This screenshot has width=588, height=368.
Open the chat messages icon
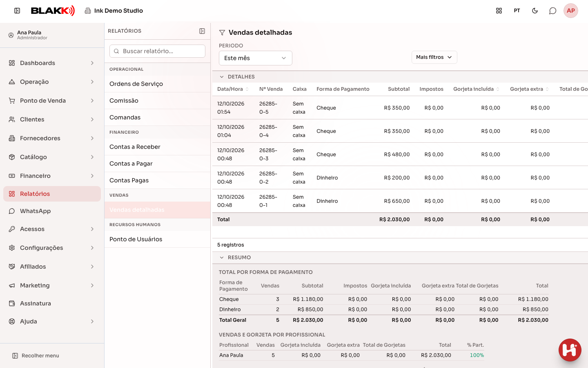(x=553, y=11)
